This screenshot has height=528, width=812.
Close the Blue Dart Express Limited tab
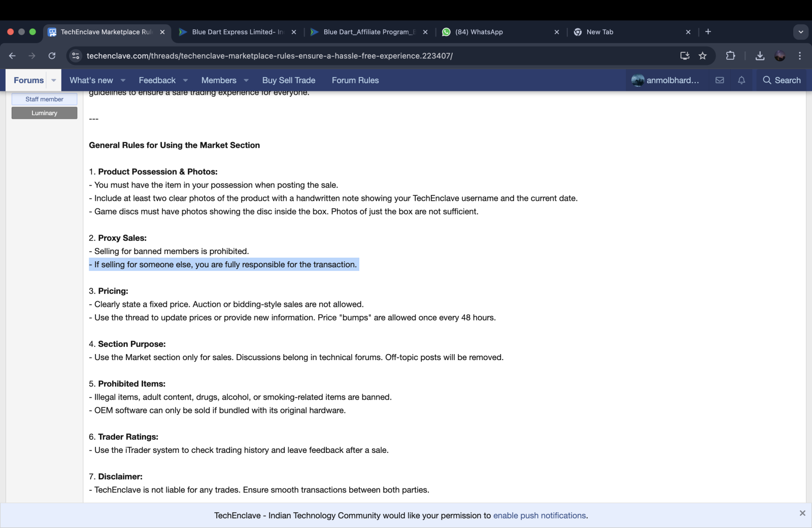(x=294, y=32)
